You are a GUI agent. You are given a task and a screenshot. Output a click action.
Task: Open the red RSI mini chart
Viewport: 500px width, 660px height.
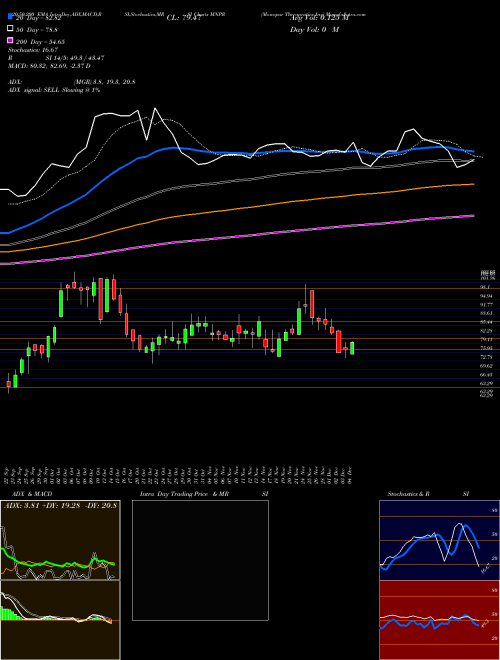coord(439,620)
